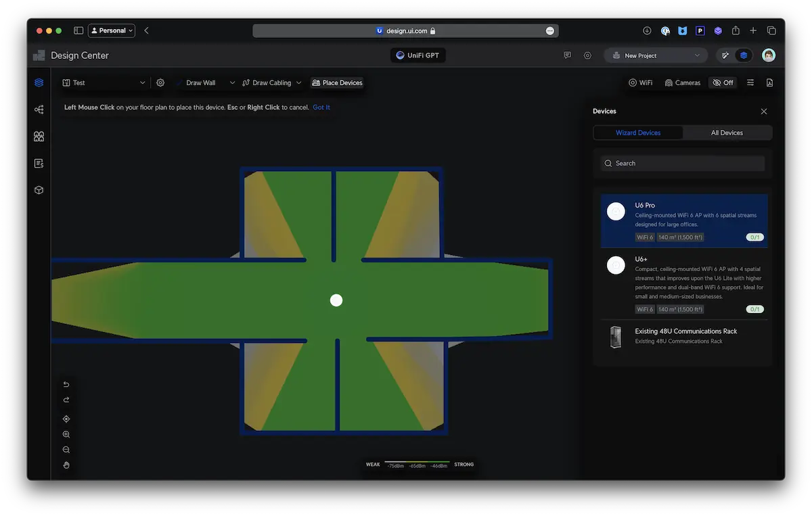This screenshot has width=812, height=516.
Task: Turn coverage overlay Off
Action: click(723, 83)
